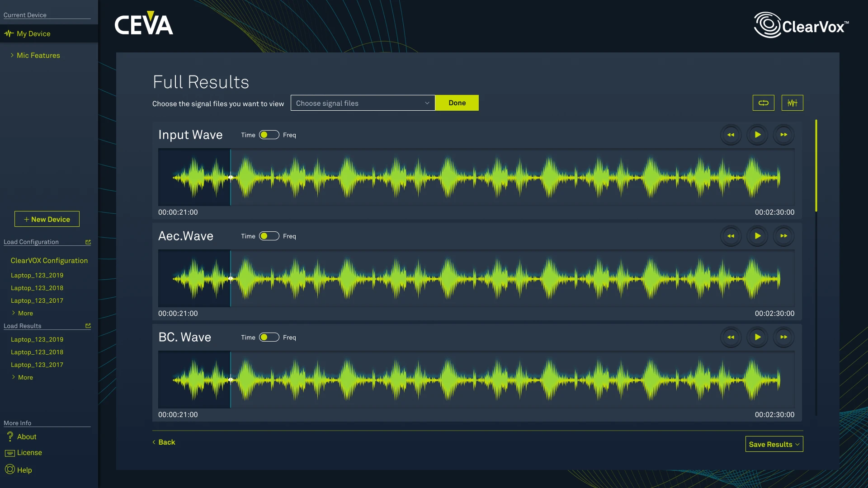This screenshot has height=488, width=868.
Task: Open Laptop_123_2018 under ClearVOX Configuration
Action: click(37, 288)
